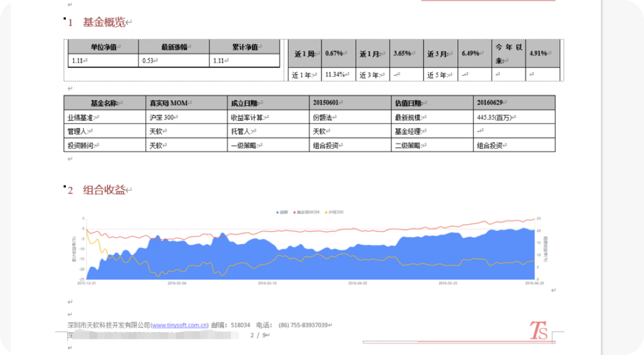
Task: Click the 真实母MOM legend entry in chart
Action: (x=307, y=212)
